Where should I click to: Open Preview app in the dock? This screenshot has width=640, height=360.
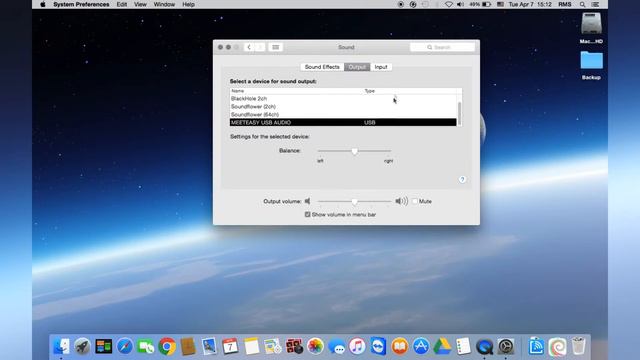point(209,346)
